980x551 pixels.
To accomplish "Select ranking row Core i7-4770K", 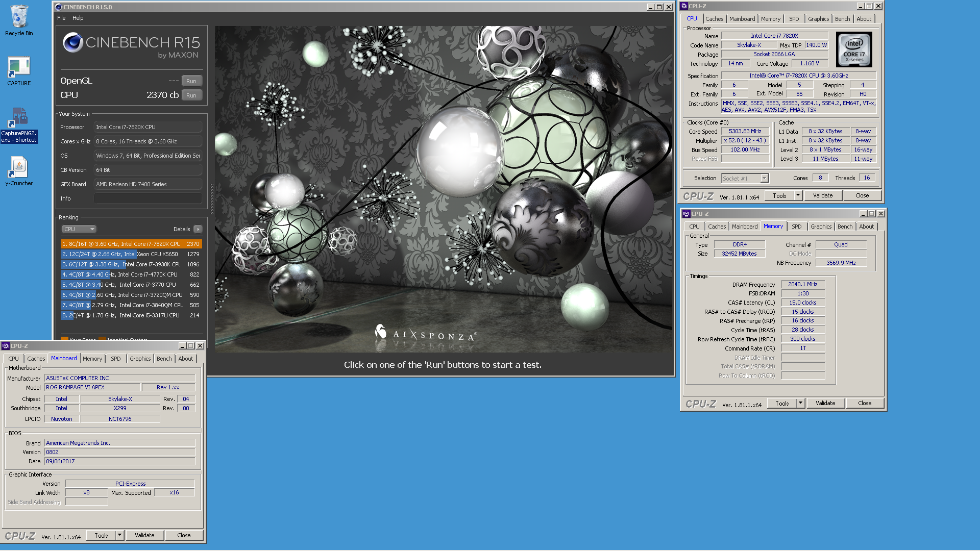I will click(131, 274).
